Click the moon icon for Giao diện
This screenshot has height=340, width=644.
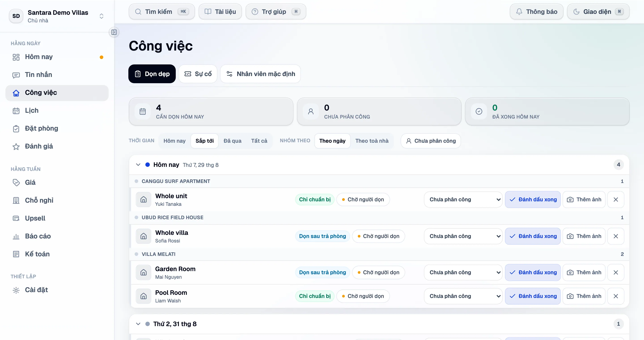click(x=576, y=12)
